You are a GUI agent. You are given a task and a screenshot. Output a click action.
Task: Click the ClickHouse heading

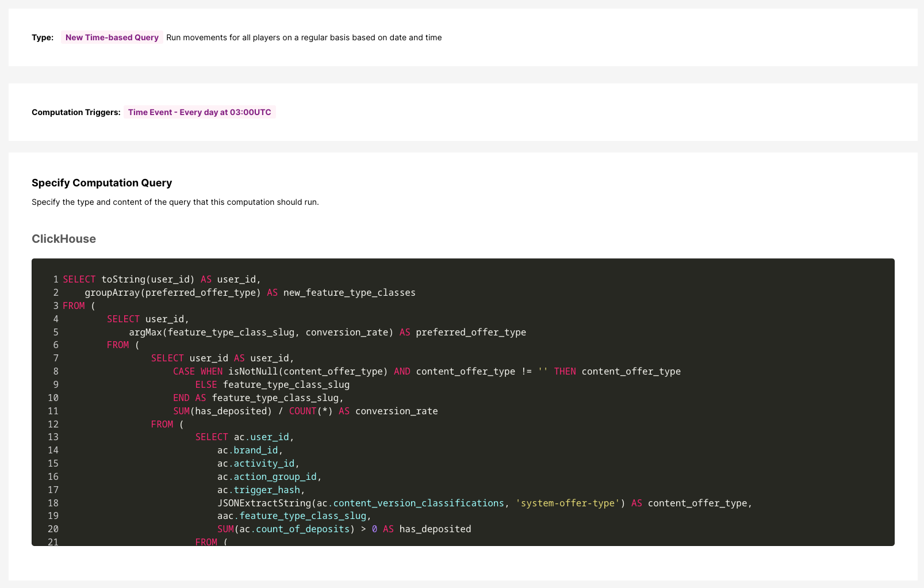[x=64, y=239]
